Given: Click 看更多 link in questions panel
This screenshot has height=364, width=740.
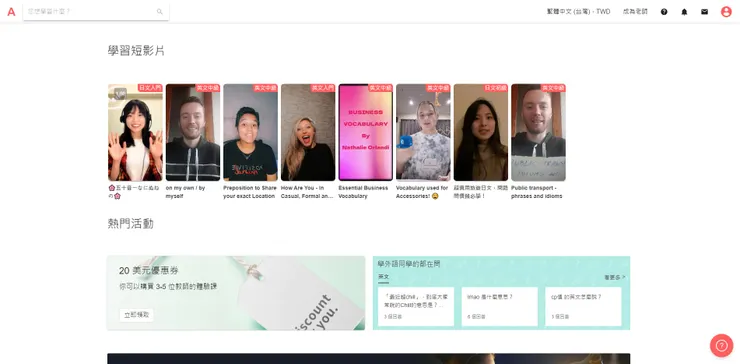Looking at the screenshot, I should coord(614,277).
